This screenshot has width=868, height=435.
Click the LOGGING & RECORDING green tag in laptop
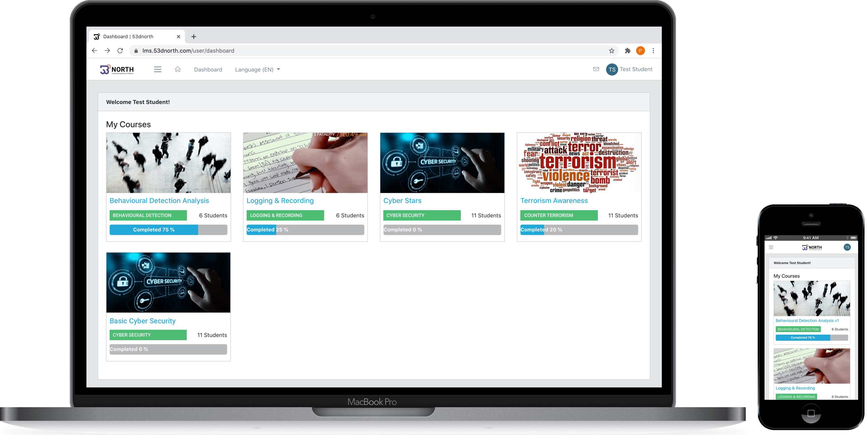(x=285, y=215)
